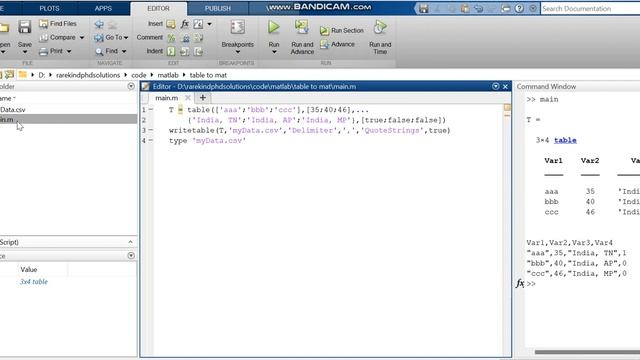Viewport: 640px width, 360px height.
Task: Click the code folder in address bar
Action: (139, 75)
